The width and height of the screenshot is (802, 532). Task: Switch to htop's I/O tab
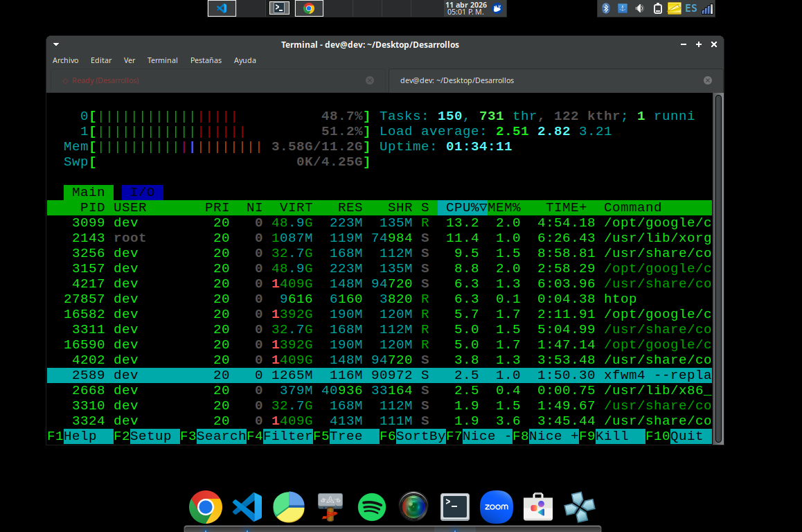click(143, 193)
